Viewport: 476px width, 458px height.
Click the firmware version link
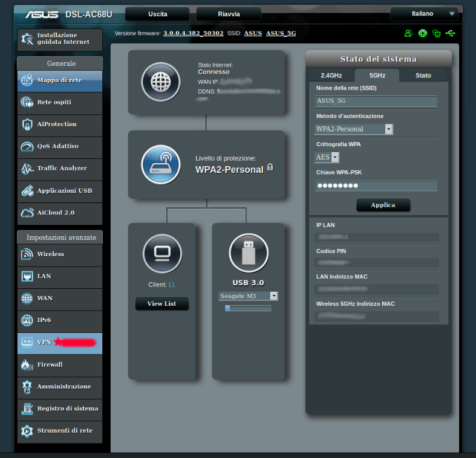pyautogui.click(x=193, y=33)
